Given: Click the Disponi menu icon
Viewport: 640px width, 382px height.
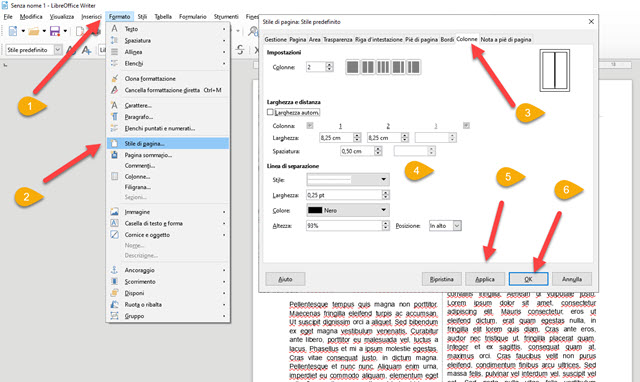Looking at the screenshot, I should pos(115,293).
